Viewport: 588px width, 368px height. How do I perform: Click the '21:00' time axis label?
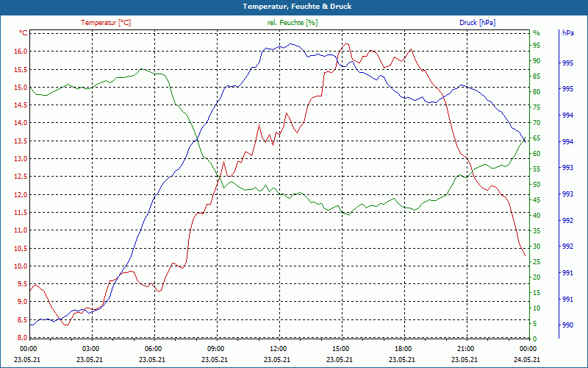tap(465, 348)
